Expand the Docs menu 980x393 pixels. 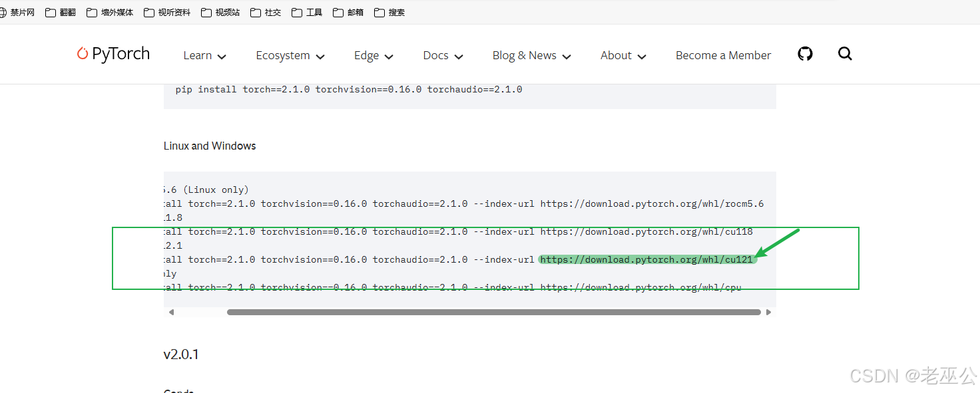pos(443,56)
